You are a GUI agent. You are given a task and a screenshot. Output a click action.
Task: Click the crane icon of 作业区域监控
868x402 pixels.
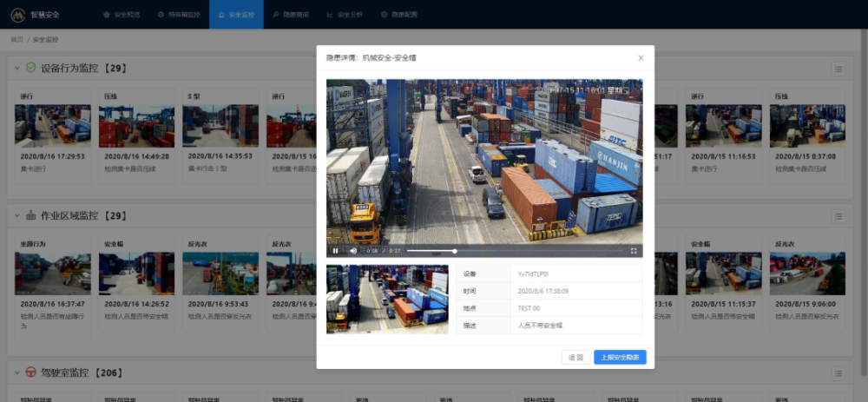pos(31,215)
